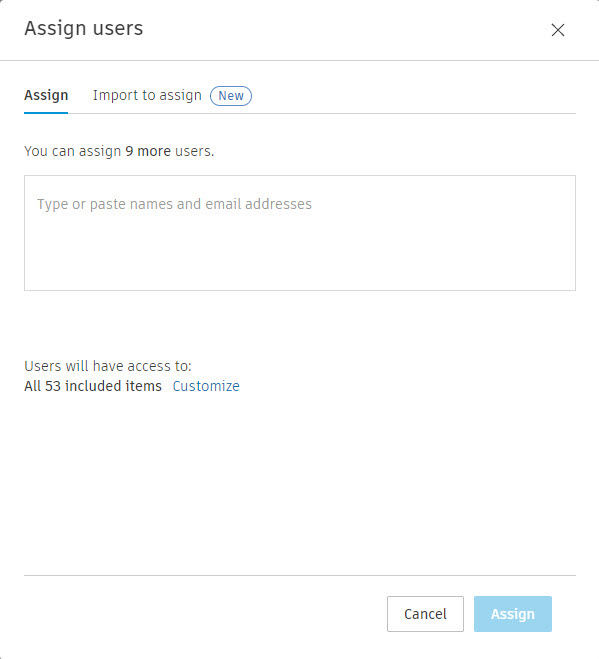Click the divider line above Cancel and Assign
The image size is (599, 659).
(300, 575)
